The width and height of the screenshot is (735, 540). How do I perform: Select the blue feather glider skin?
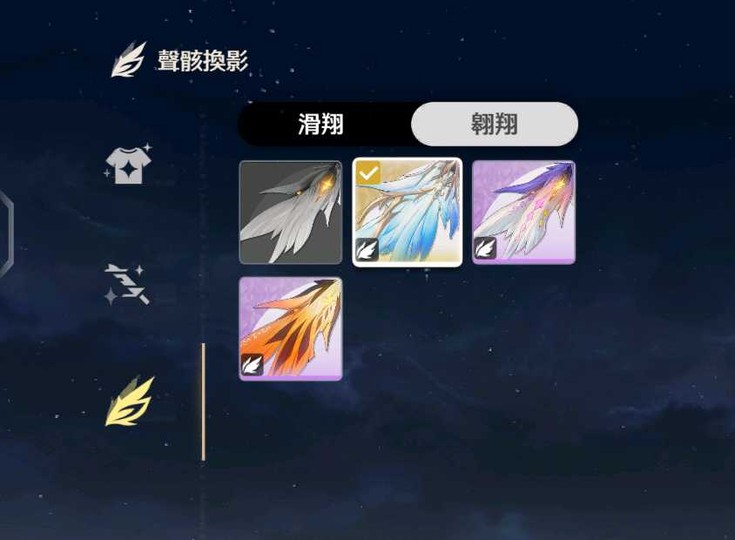tap(407, 212)
